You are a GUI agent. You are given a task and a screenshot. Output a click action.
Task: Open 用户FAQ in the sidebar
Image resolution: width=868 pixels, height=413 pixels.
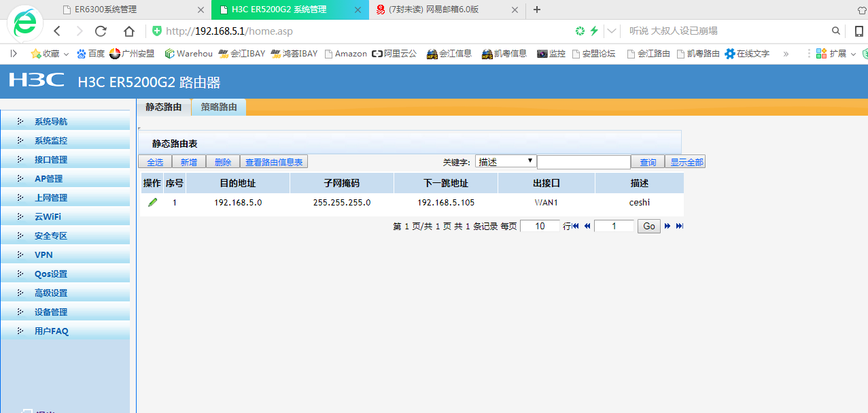click(x=65, y=331)
